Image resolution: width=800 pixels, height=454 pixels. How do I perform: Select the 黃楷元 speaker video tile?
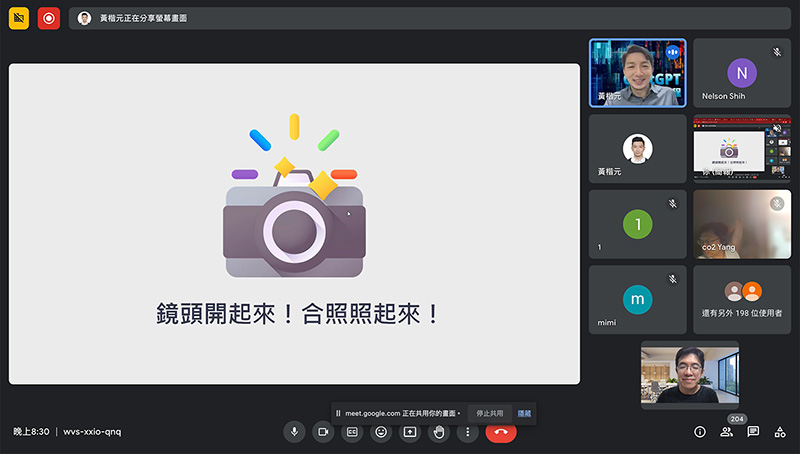coord(638,73)
